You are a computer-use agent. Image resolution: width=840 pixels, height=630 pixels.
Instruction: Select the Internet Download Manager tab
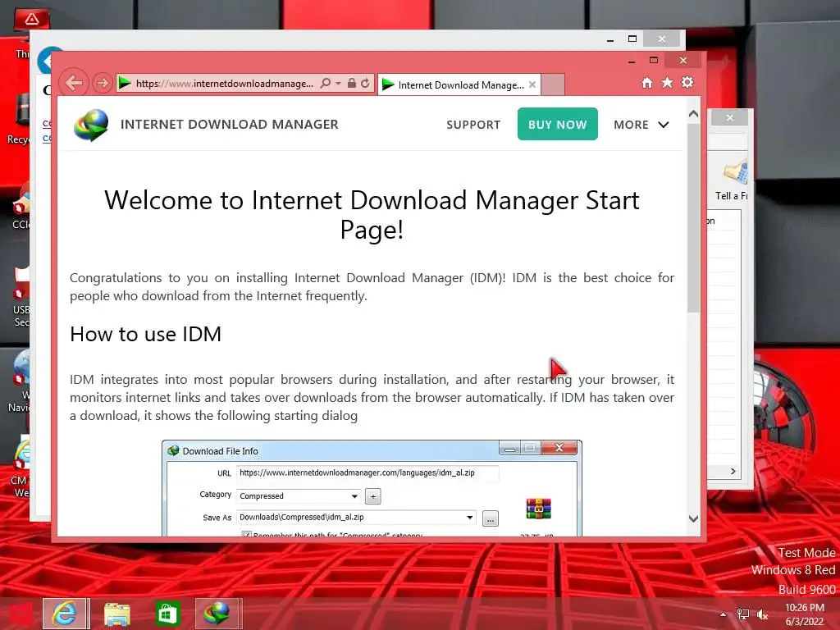pos(459,84)
